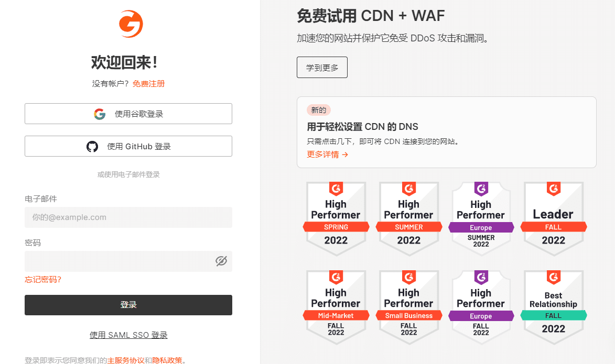Click the 学到更多 learn more button

(322, 68)
